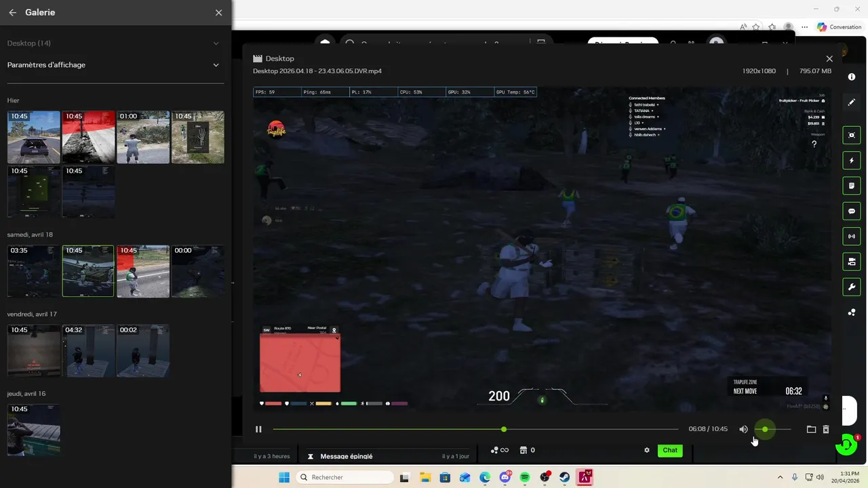
Task: Click the green Chat button
Action: 670,450
